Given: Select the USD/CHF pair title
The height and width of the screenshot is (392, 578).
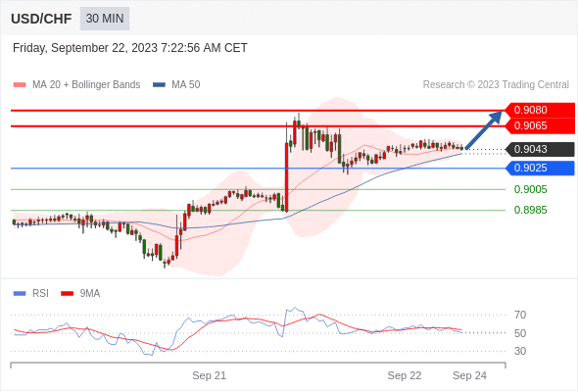Looking at the screenshot, I should coord(41,19).
